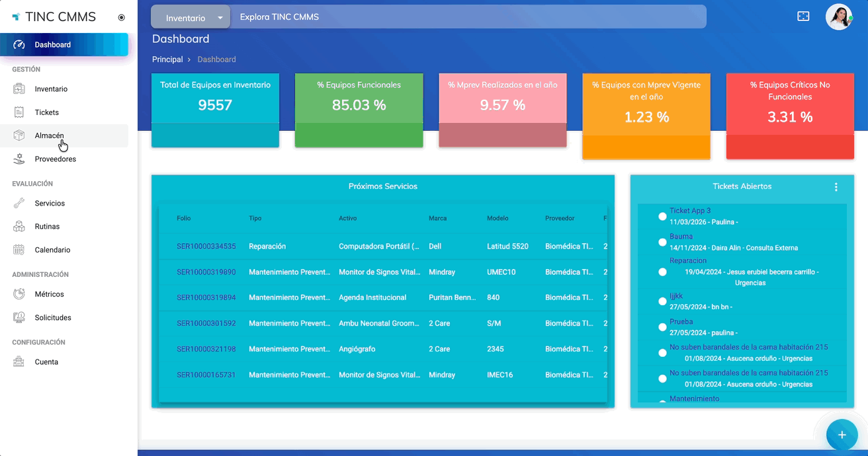868x456 pixels.
Task: Open the Inventario sidebar icon
Action: pos(19,89)
